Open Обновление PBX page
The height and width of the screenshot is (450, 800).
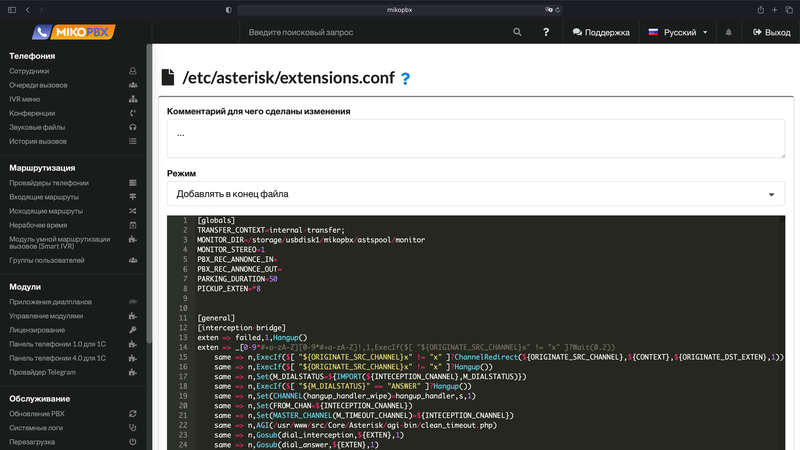tap(37, 414)
